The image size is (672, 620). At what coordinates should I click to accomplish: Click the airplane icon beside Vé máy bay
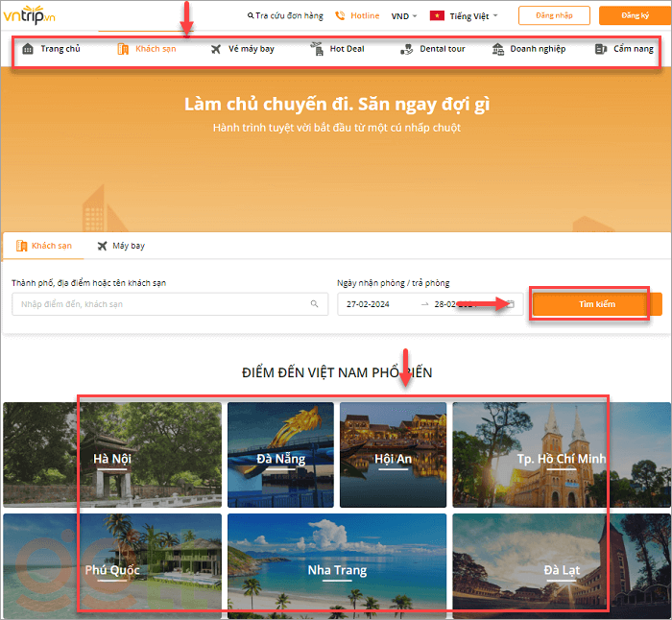[x=216, y=49]
